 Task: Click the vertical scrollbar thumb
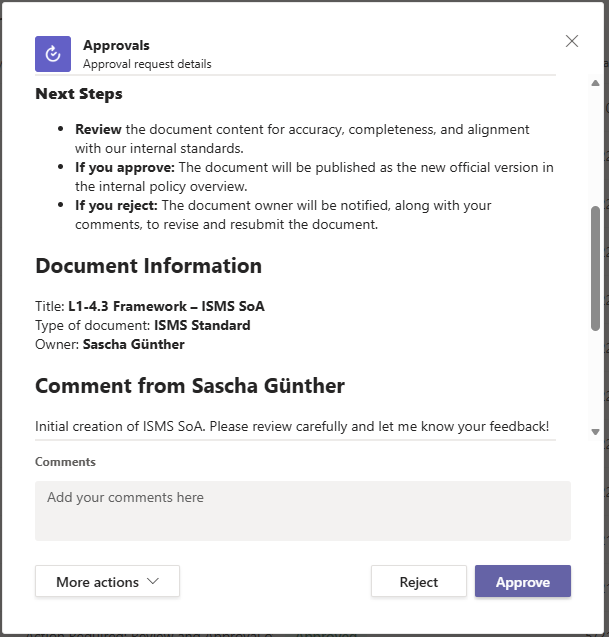pos(596,268)
